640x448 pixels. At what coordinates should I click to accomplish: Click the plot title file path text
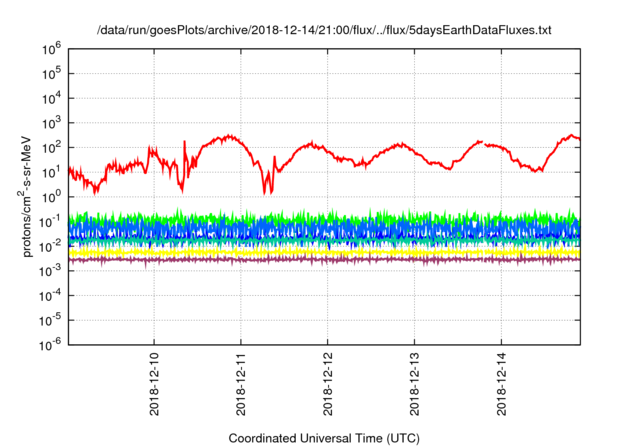click(324, 30)
